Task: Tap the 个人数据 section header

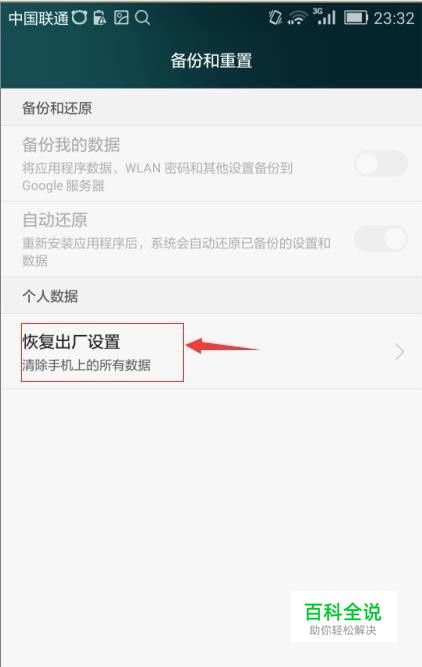Action: click(x=50, y=296)
